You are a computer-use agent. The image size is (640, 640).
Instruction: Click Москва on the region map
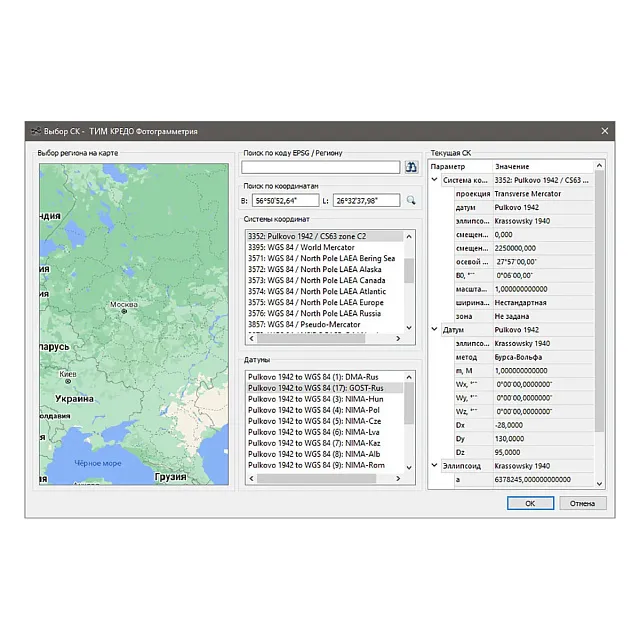124,305
